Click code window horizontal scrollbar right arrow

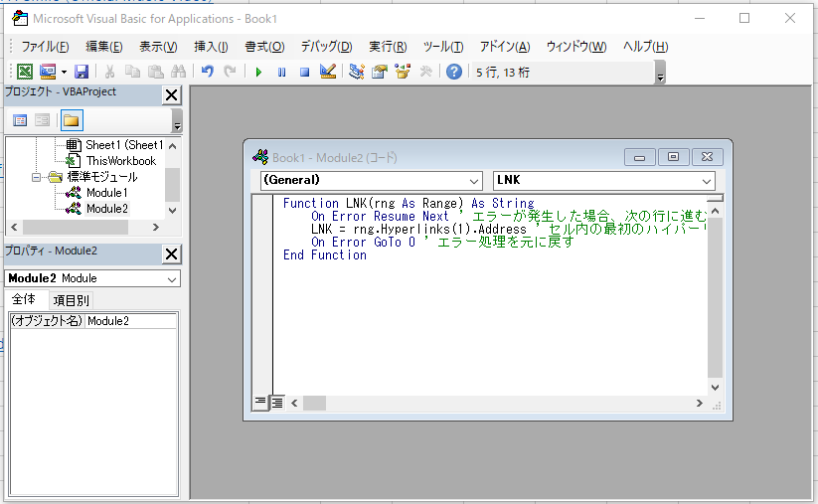tap(700, 404)
